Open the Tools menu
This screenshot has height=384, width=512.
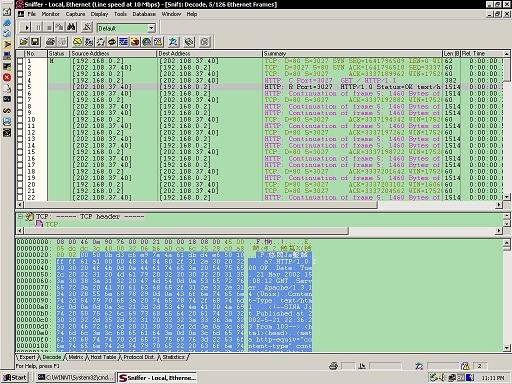click(120, 14)
